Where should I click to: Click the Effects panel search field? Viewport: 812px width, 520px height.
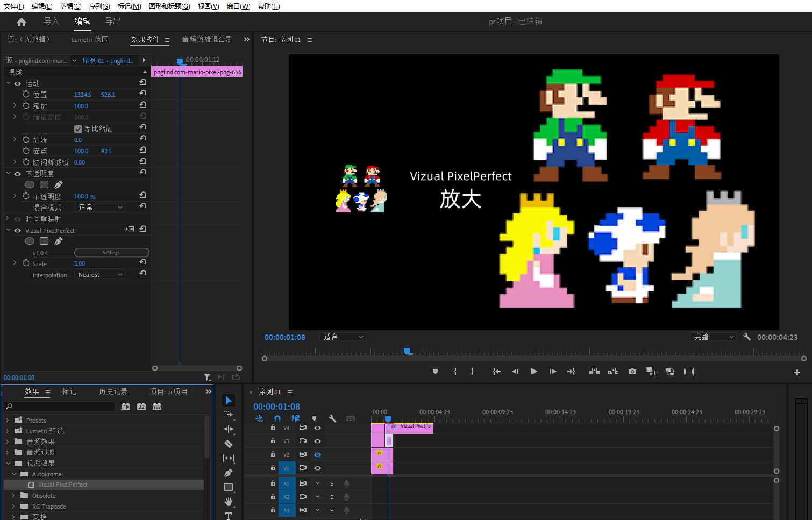60,407
